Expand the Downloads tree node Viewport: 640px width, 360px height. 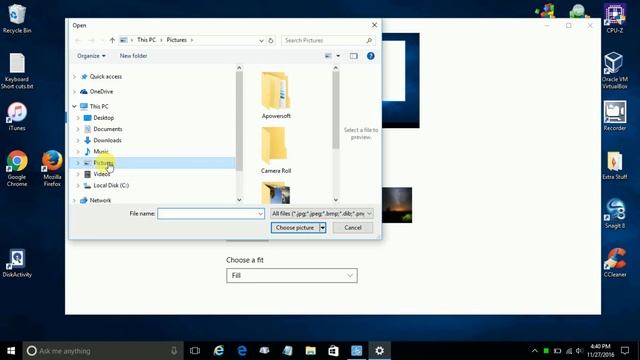(x=78, y=140)
